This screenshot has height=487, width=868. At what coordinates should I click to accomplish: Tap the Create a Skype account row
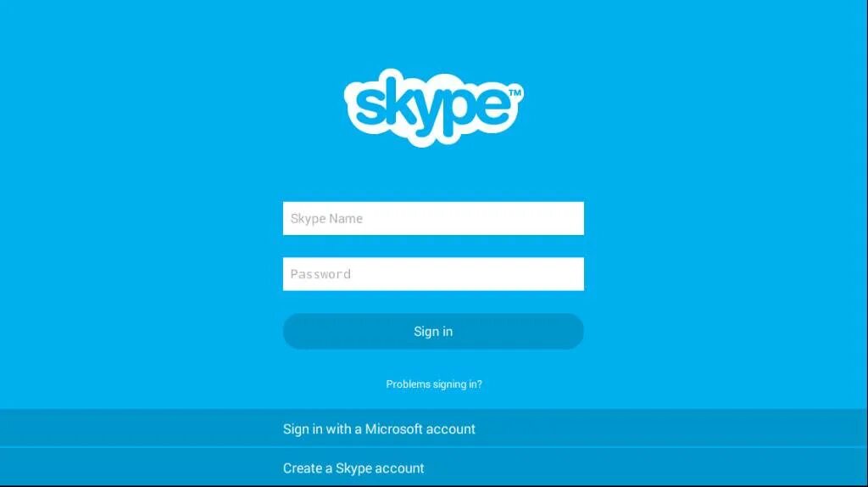(x=434, y=467)
